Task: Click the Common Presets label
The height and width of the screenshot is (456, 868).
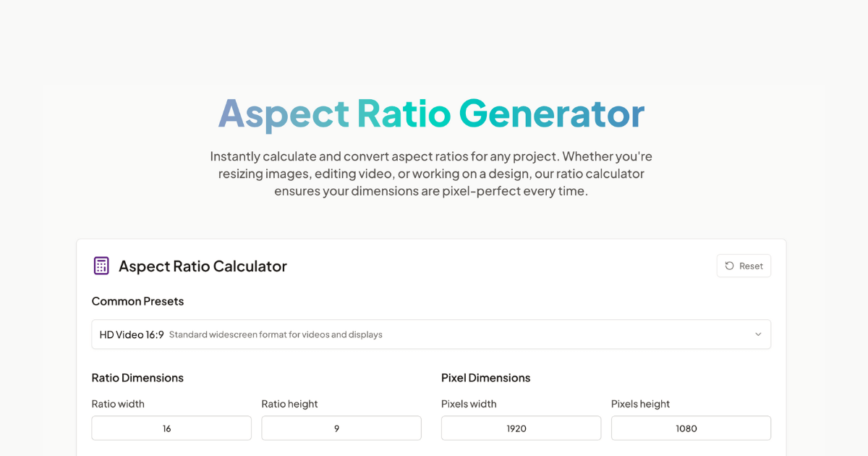Action: (x=137, y=301)
